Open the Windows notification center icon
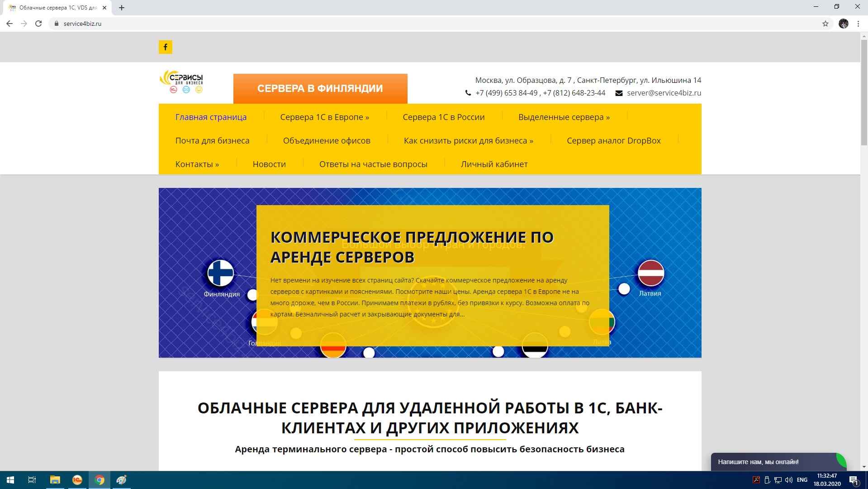868x489 pixels. 854,480
